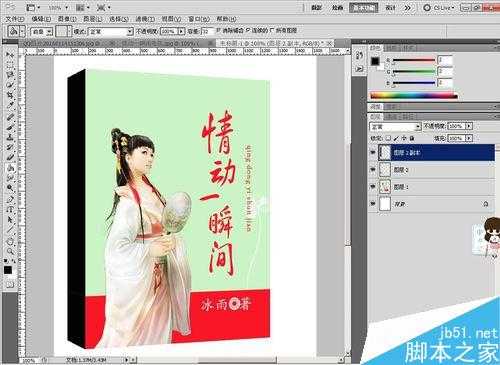This screenshot has width=500, height=365.
Task: Select the Paint Bucket tool in toolbox
Action: [x=10, y=168]
